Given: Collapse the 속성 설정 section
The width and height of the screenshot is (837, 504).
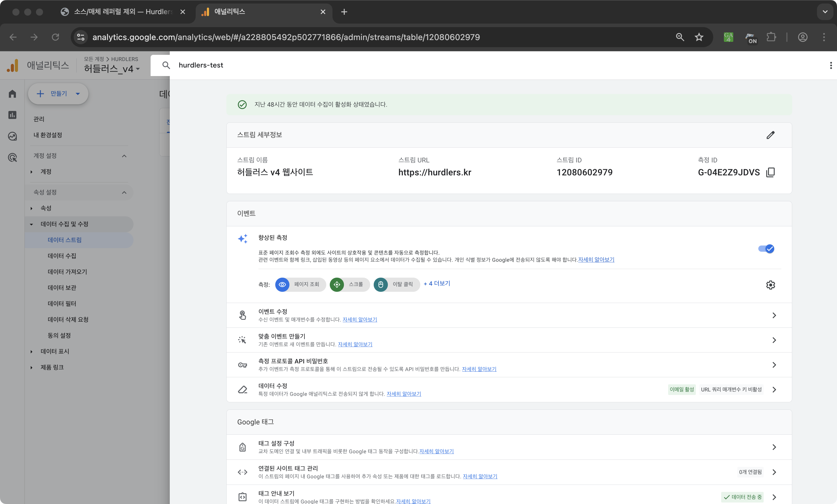Looking at the screenshot, I should (124, 192).
